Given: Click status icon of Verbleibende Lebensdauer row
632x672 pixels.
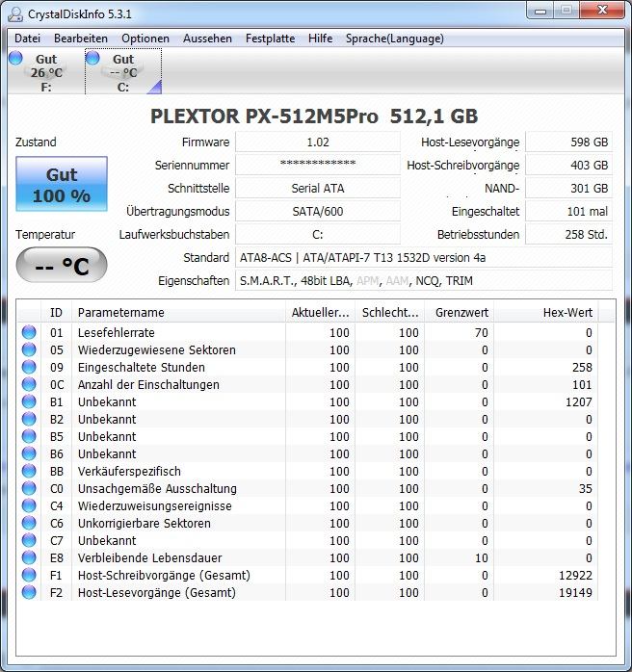Looking at the screenshot, I should pos(29,557).
